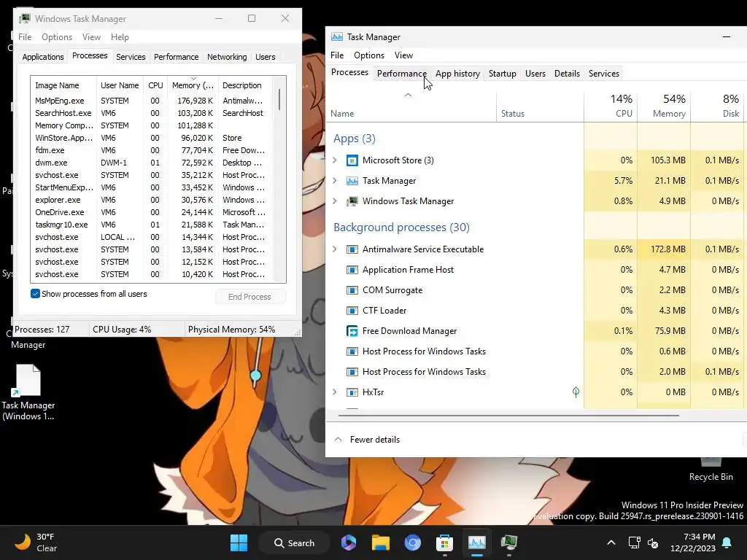Screen dimensions: 747x560
Task: Click classic process list vertical scrollbar
Action: click(279, 99)
